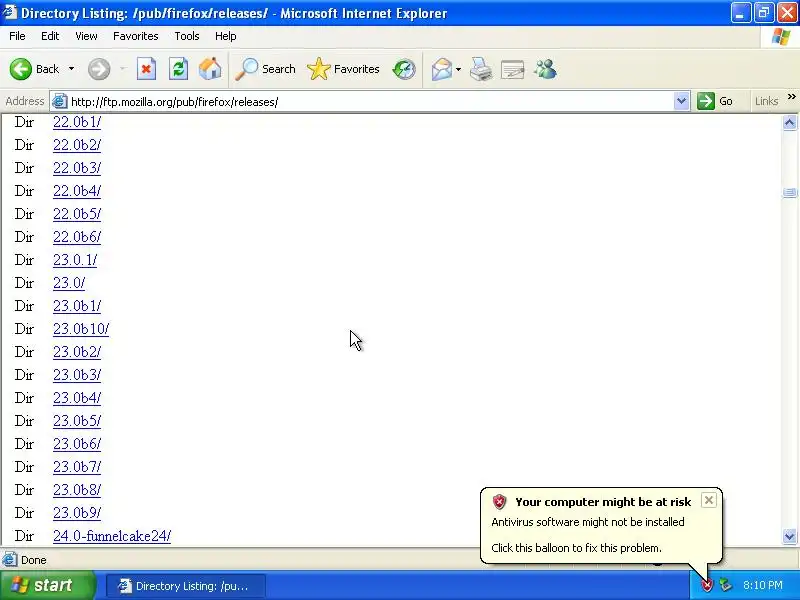Open the 23.0b9/ directory link
This screenshot has width=800, height=600.
[x=77, y=512]
